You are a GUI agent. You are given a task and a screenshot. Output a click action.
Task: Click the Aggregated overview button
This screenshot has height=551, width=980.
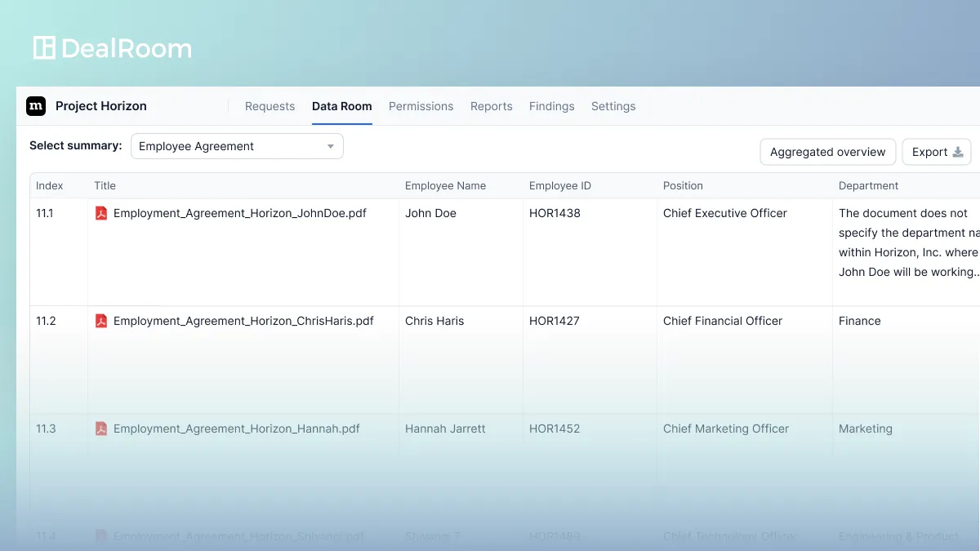click(x=828, y=152)
